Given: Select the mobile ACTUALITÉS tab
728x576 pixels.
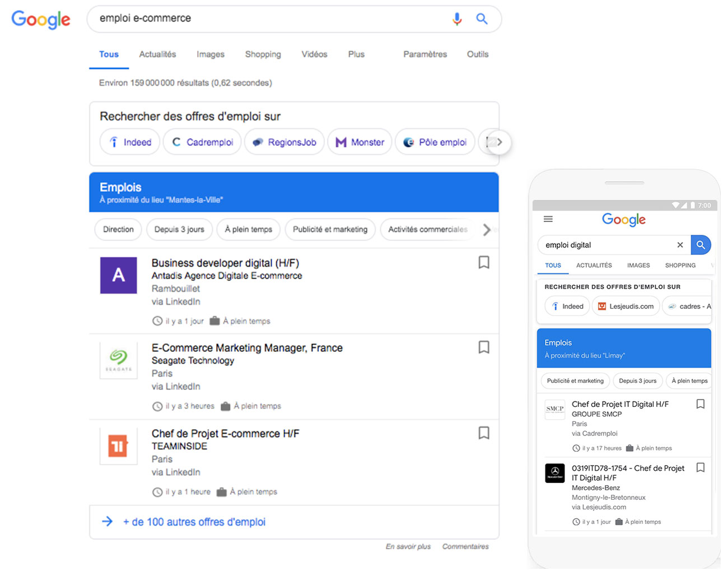Looking at the screenshot, I should [x=594, y=266].
